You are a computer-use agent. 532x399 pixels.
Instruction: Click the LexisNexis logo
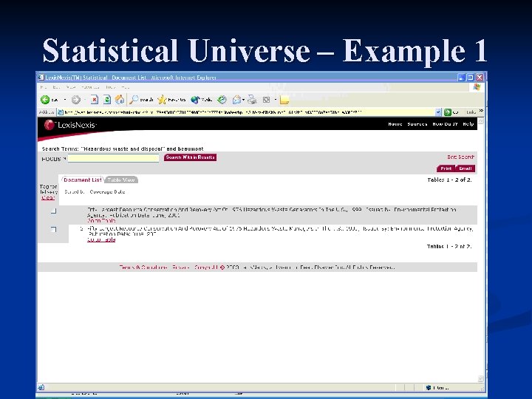tap(70, 125)
